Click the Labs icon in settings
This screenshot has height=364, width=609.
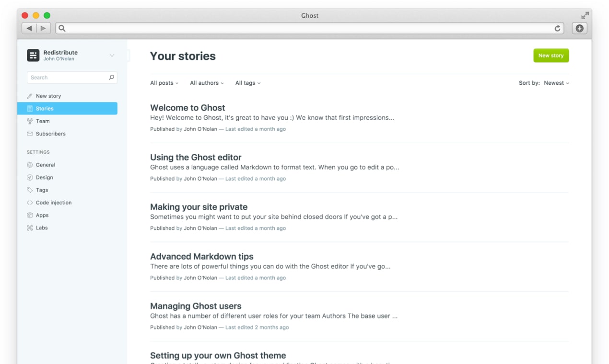point(30,228)
